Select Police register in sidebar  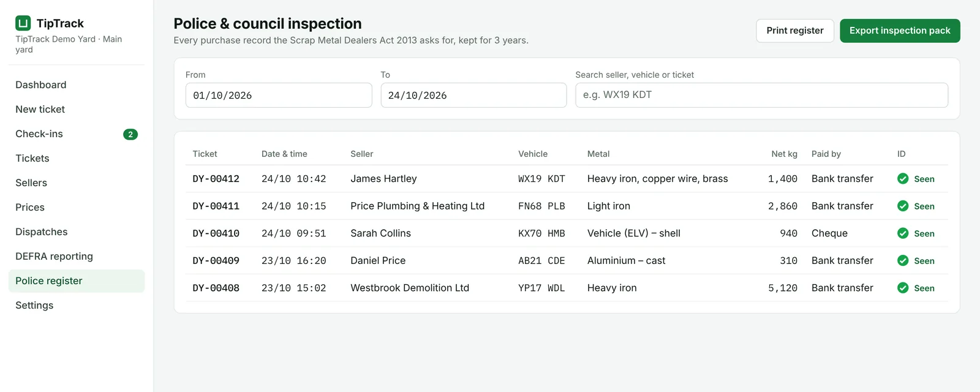(x=77, y=281)
